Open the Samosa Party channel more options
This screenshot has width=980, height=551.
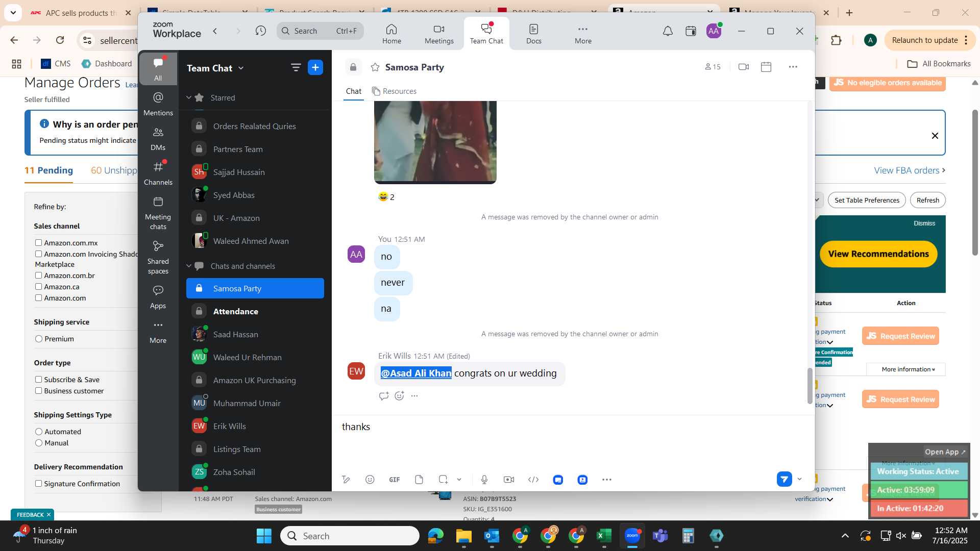click(793, 67)
